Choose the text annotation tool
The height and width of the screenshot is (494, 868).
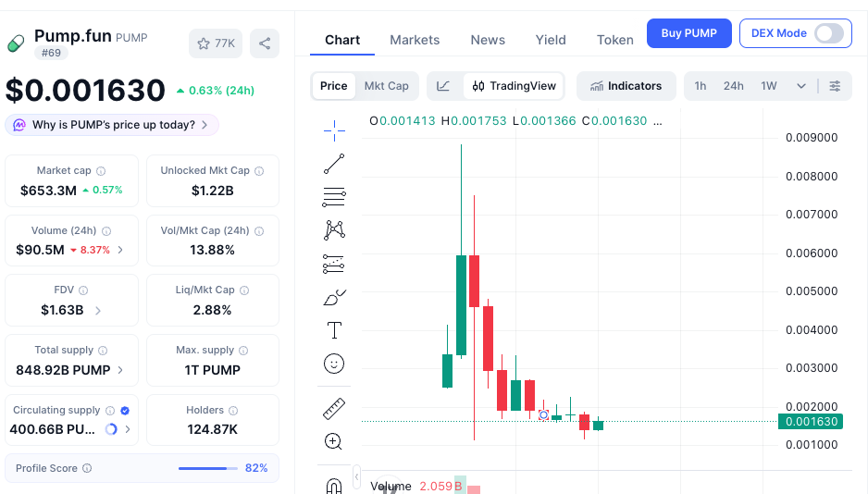click(x=334, y=330)
